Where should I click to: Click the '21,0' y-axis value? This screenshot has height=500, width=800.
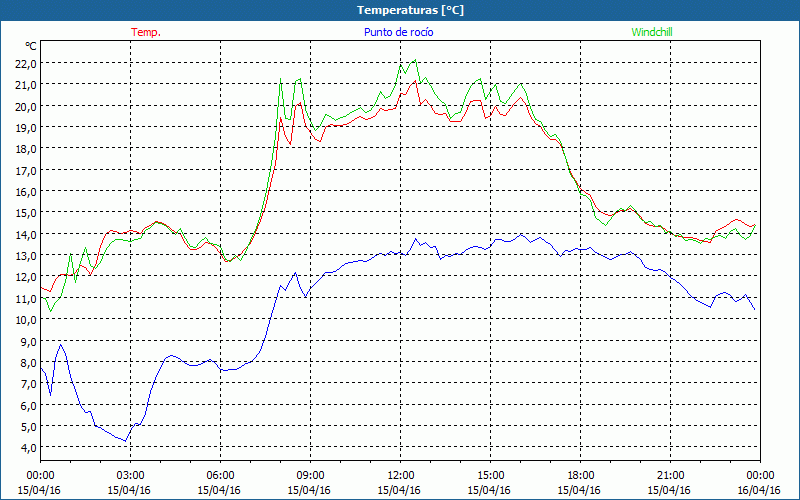click(26, 85)
